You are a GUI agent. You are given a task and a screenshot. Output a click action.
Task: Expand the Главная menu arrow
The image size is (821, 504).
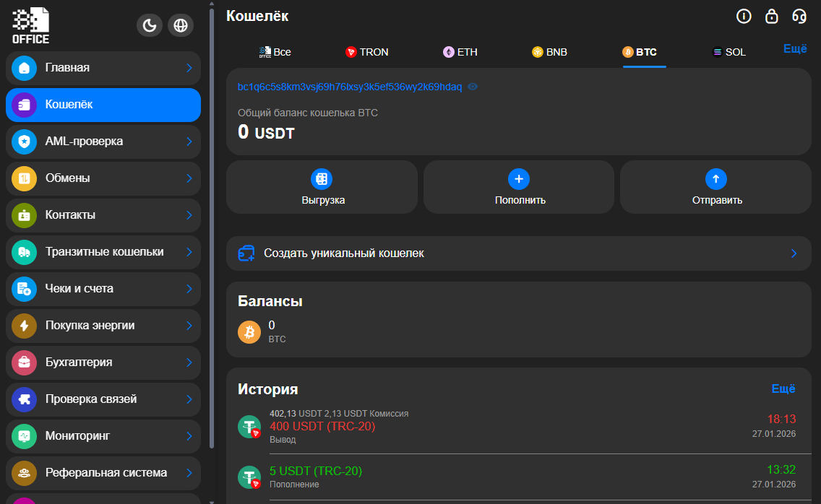click(x=189, y=68)
